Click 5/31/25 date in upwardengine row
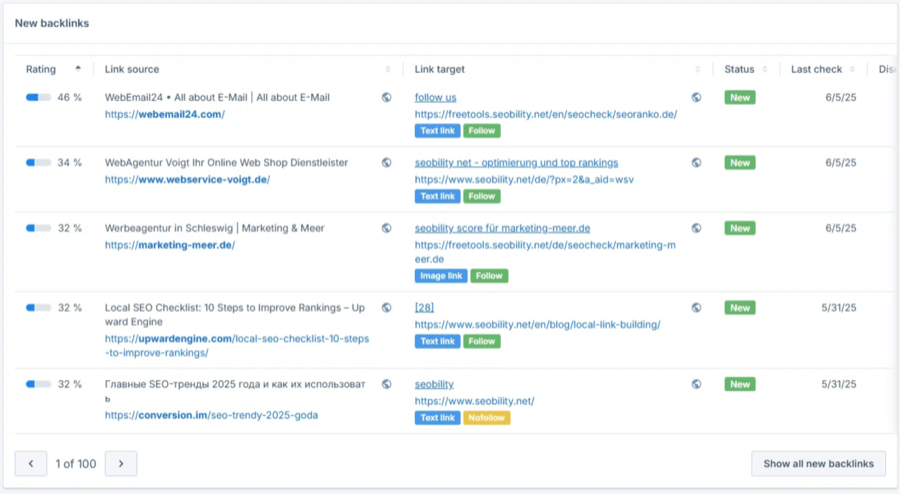900x494 pixels. 839,308
